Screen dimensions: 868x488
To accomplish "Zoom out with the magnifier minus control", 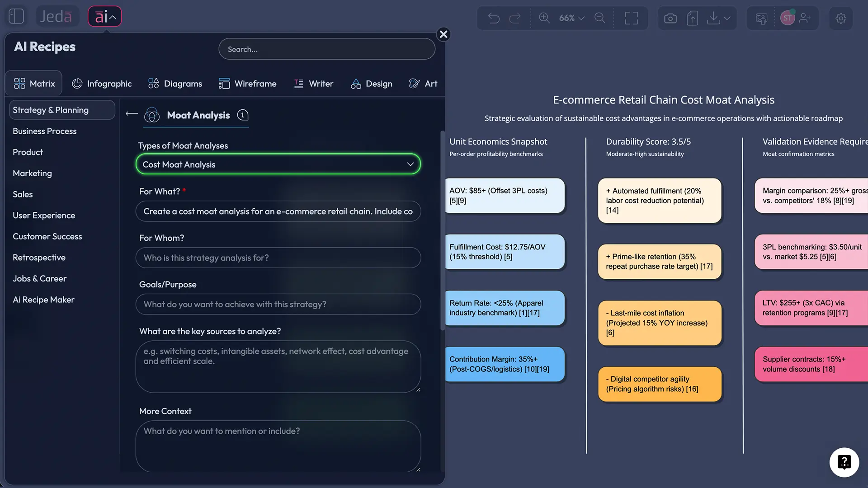I will click(600, 18).
